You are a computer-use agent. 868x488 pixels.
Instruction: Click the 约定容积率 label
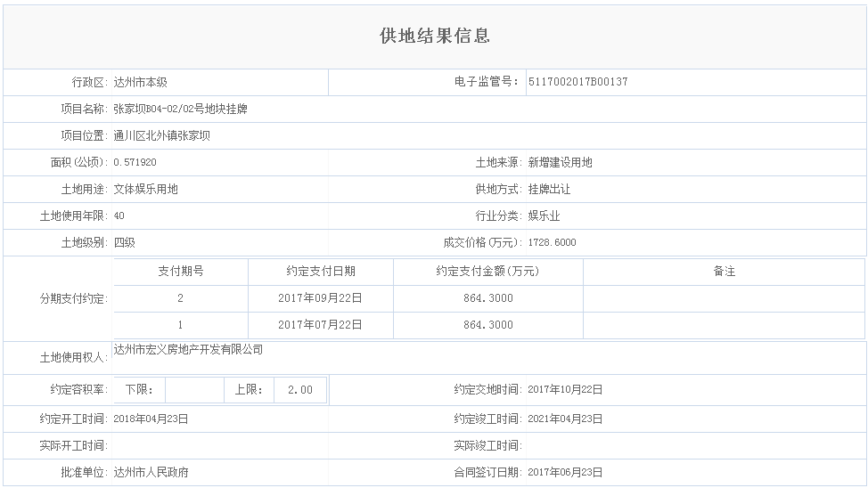[79, 389]
